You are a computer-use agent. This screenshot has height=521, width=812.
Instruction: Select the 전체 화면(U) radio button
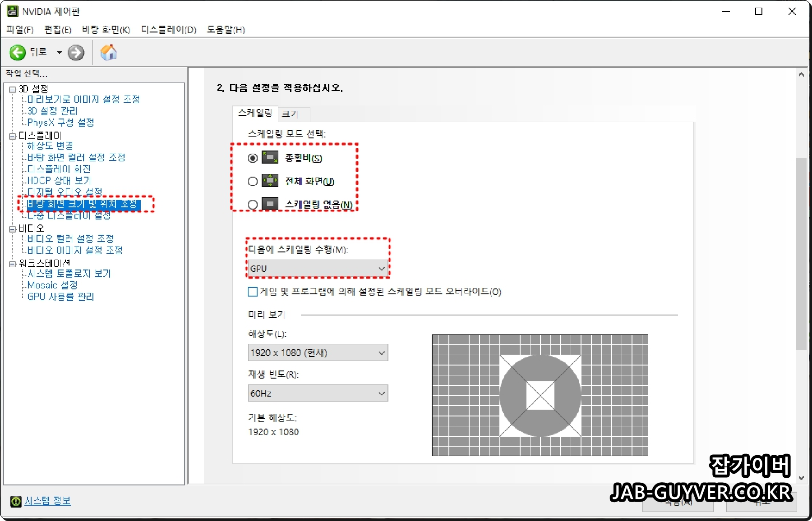click(253, 181)
